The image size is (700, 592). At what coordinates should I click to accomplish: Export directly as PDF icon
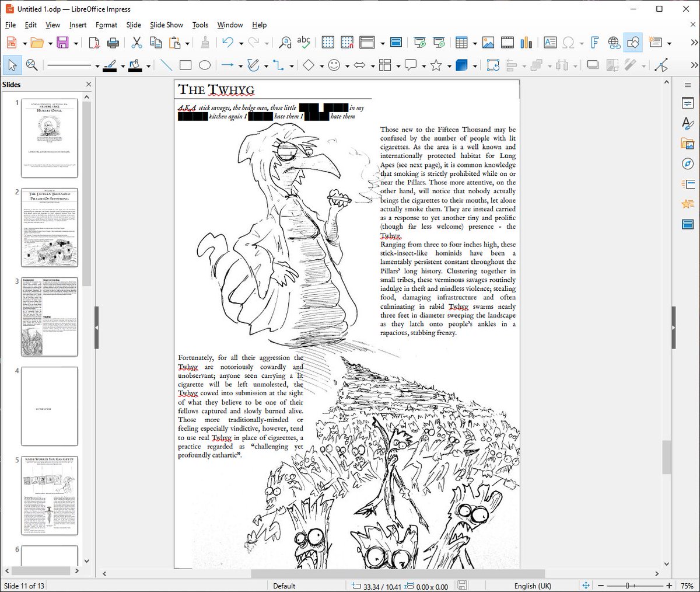tap(94, 43)
